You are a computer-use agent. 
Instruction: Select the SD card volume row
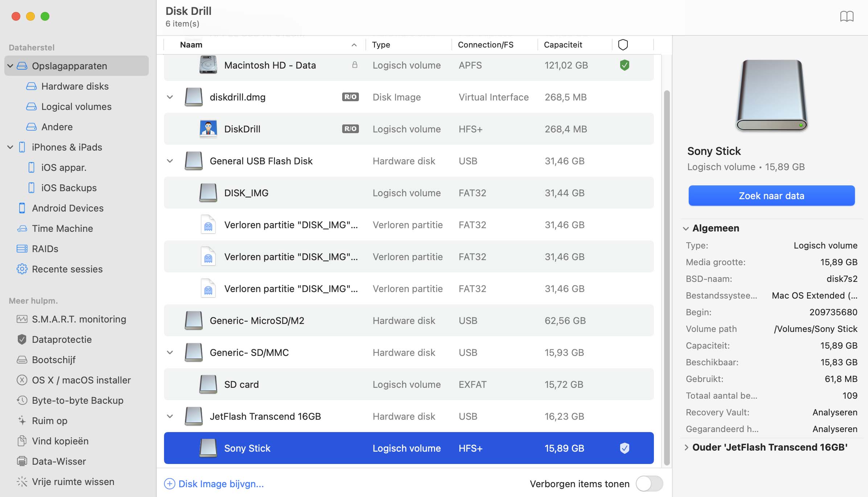coord(409,385)
